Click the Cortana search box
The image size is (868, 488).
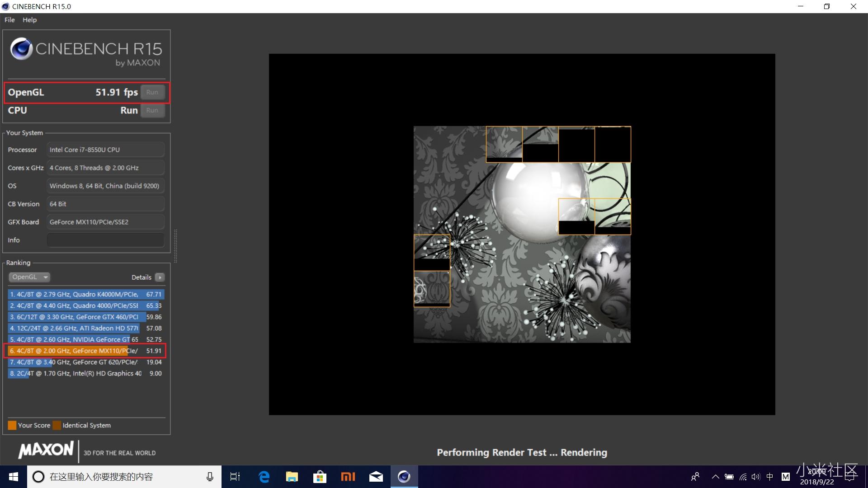[x=124, y=477]
